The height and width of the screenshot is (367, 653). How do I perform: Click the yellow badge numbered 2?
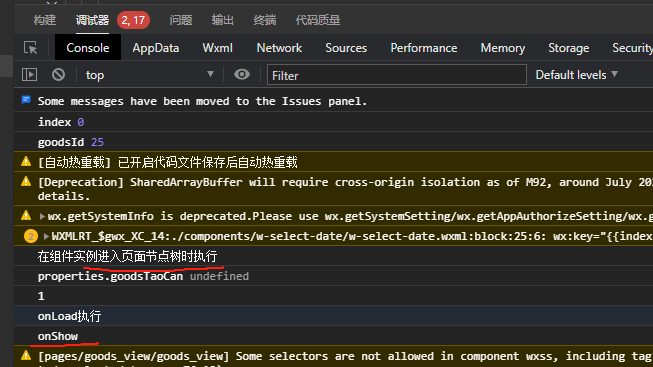[x=30, y=236]
